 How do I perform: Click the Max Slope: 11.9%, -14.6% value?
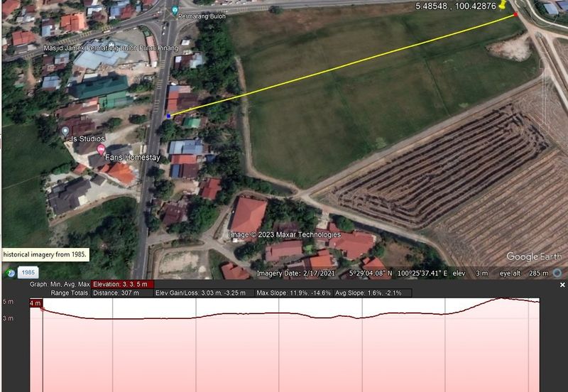294,293
